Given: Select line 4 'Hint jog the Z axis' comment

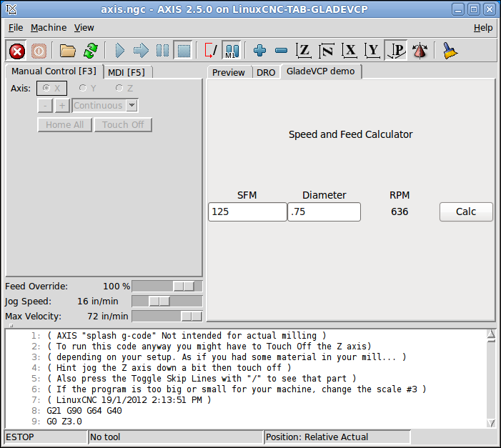Looking at the screenshot, I should pyautogui.click(x=169, y=368).
